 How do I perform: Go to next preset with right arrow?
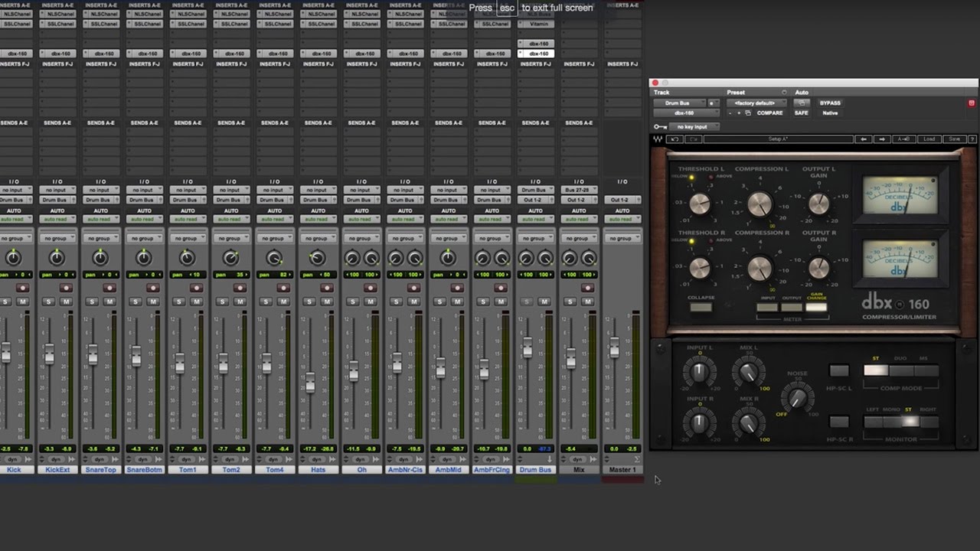click(x=881, y=139)
